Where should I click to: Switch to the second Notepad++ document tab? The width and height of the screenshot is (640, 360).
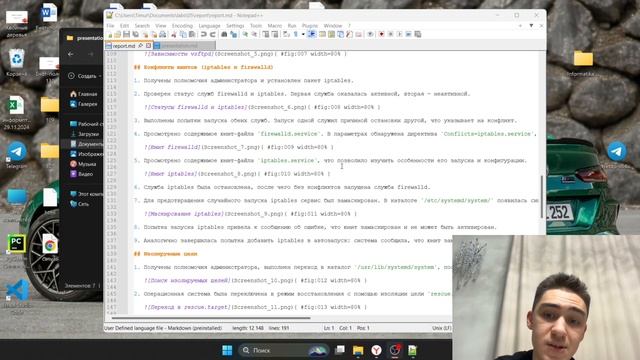(184, 46)
